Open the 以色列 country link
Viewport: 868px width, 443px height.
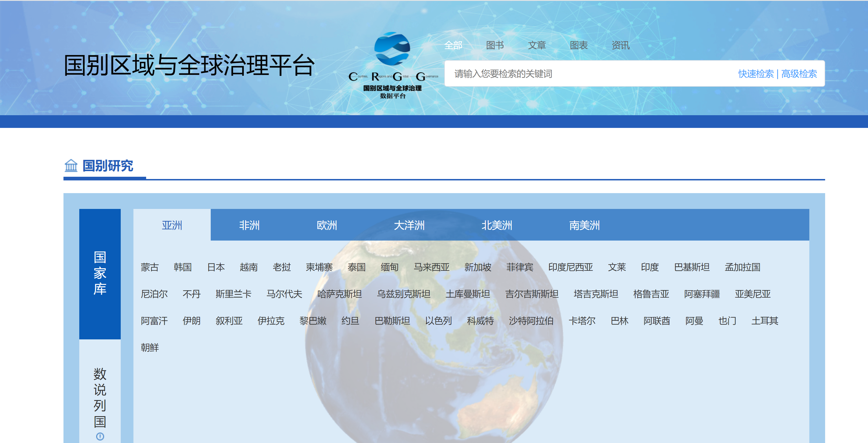point(438,321)
